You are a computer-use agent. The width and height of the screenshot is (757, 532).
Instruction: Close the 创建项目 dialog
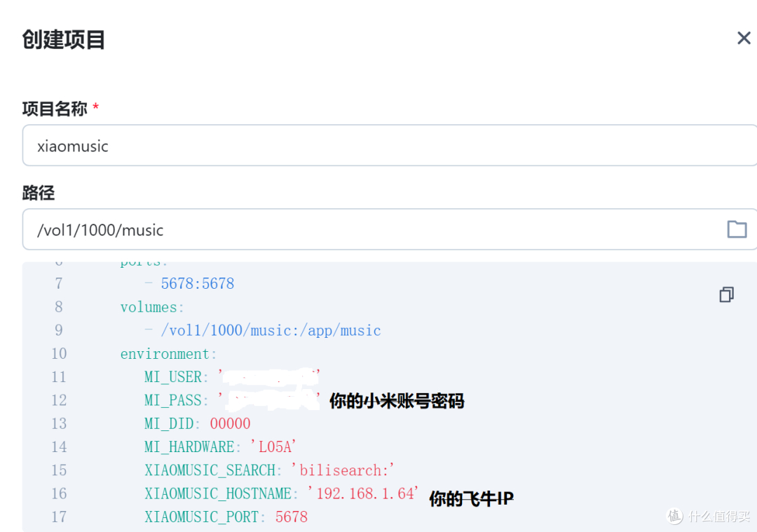coord(744,38)
